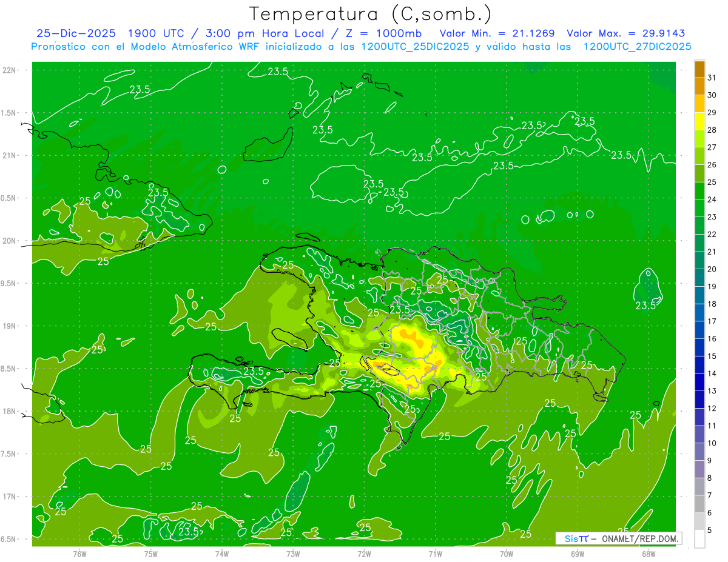
Task: Click the '22N' latitude axis label
Action: (10, 70)
